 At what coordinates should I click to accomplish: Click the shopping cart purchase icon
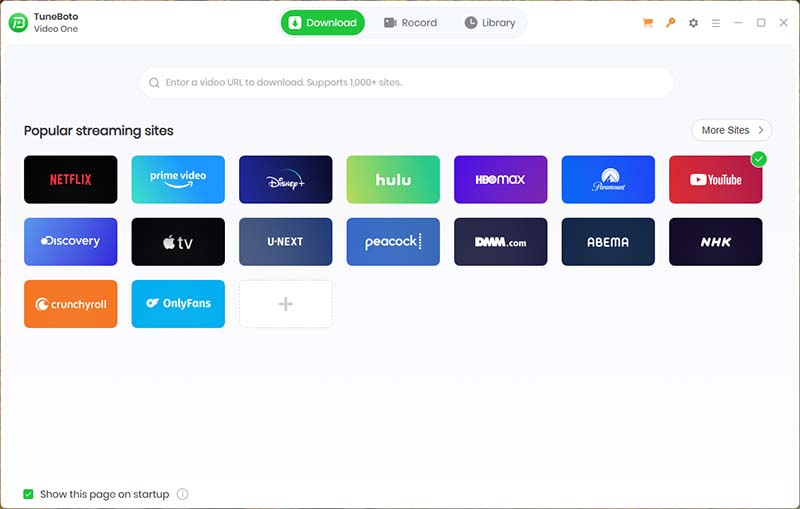647,23
